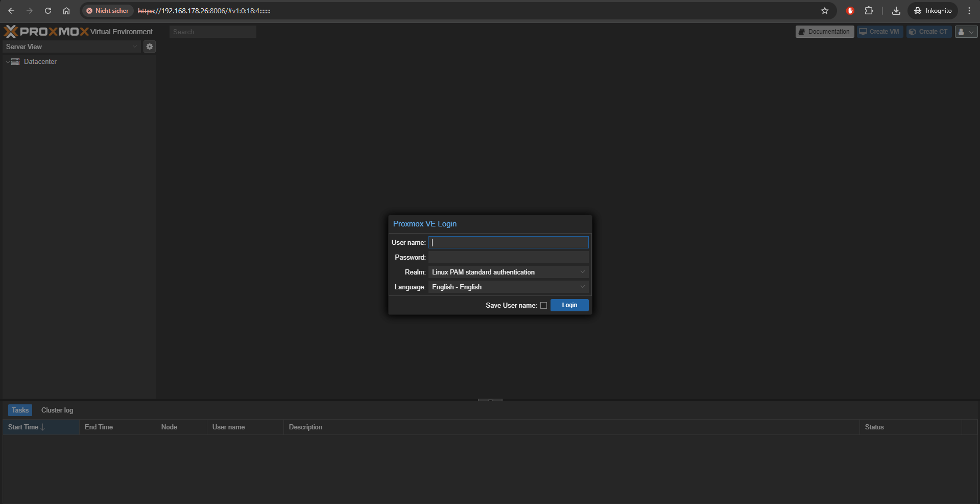Screen dimensions: 980x504
Task: Open the browser three-dot menu
Action: click(969, 11)
